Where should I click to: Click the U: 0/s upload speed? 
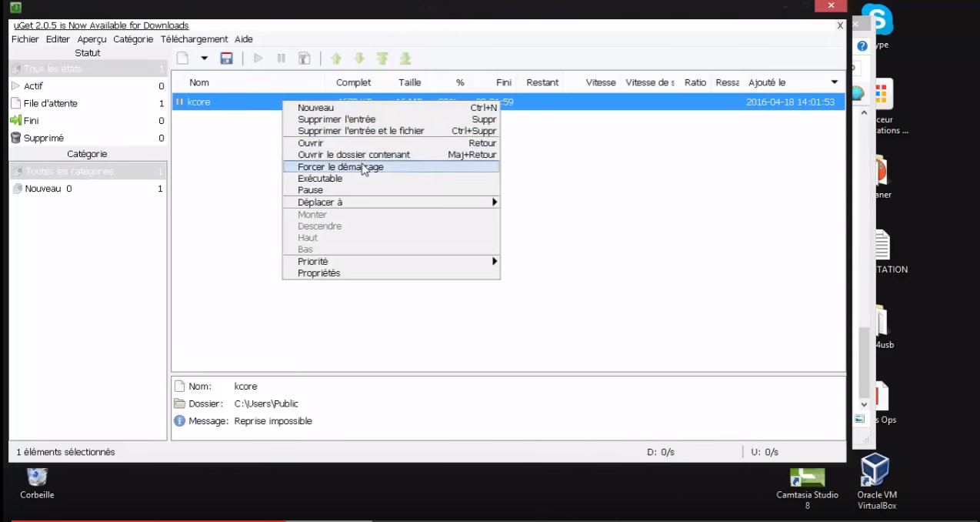coord(765,452)
